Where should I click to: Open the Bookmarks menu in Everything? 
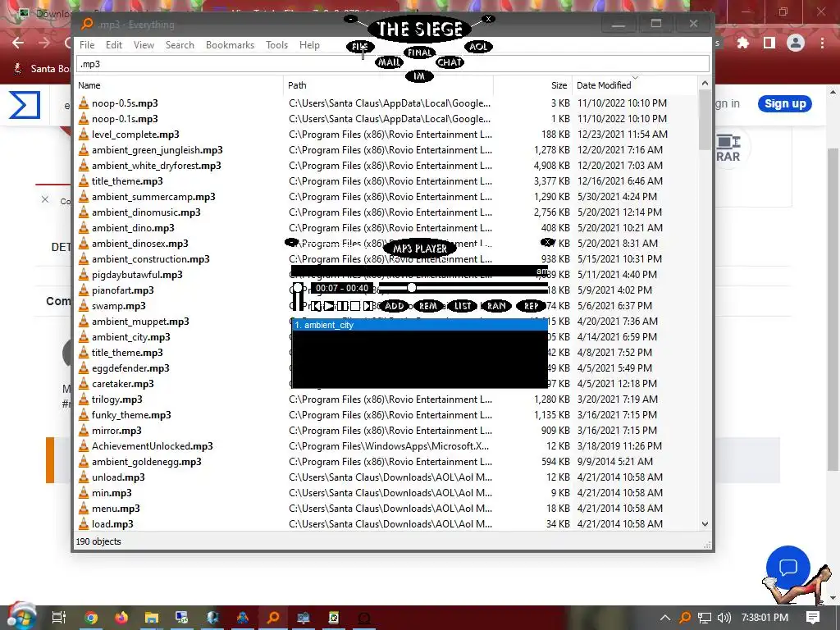coord(230,45)
